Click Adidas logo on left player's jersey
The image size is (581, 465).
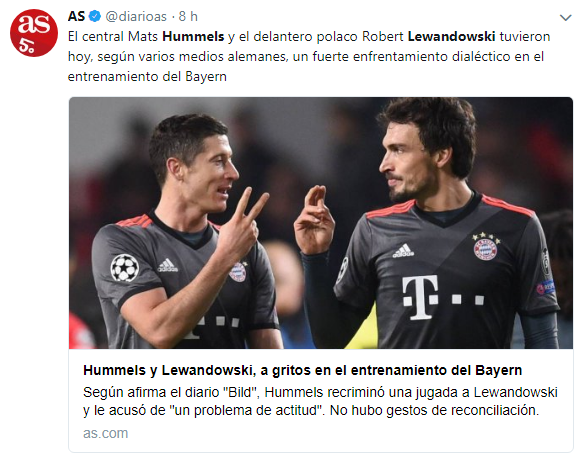pyautogui.click(x=168, y=265)
